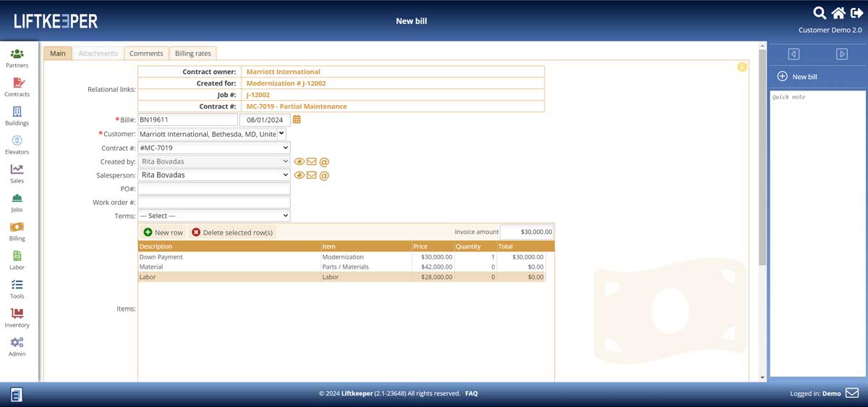The width and height of the screenshot is (868, 407).
Task: Click the PO# input field
Action: pyautogui.click(x=214, y=188)
